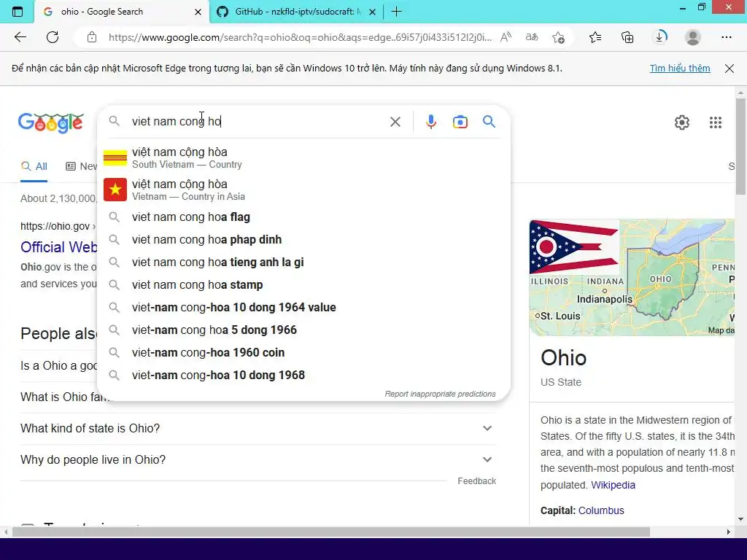This screenshot has height=560, width=747.
Task: Select suggestion viet nam cong hoa flag
Action: click(x=303, y=217)
